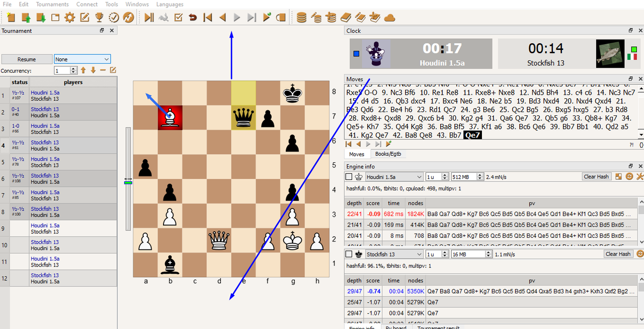The width and height of the screenshot is (644, 329).
Task: Click the Moves list vertical scrollbar
Action: click(x=640, y=112)
